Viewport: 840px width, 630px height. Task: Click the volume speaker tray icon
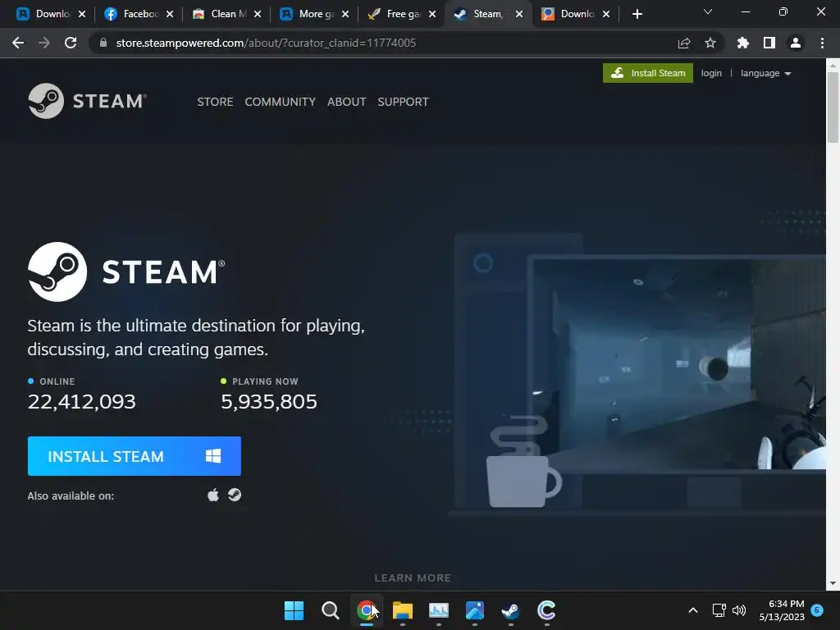739,610
